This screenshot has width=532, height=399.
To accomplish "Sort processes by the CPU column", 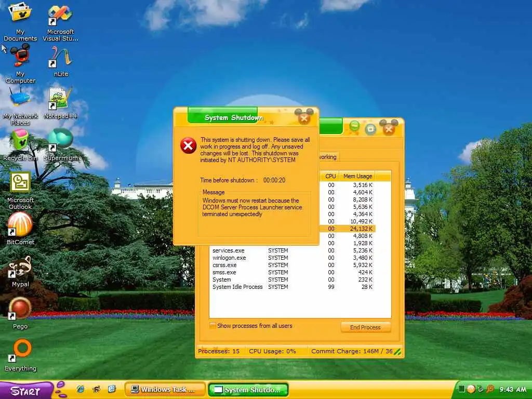I will coord(330,176).
